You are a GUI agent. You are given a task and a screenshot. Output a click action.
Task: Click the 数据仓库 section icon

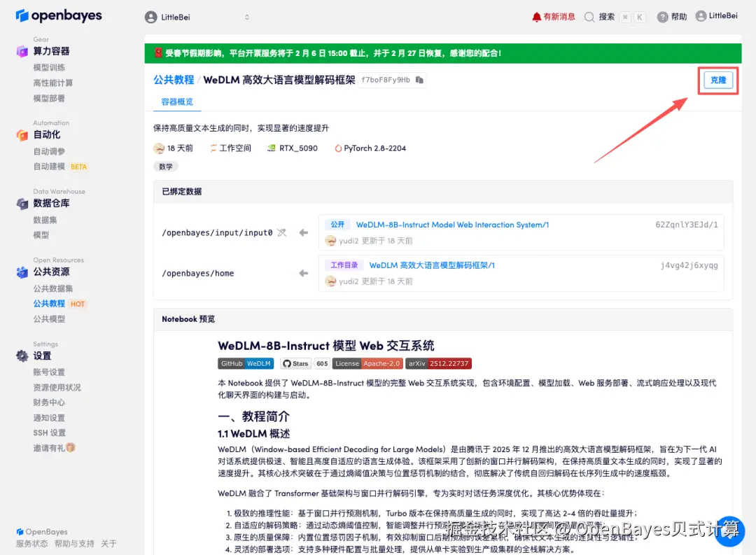[x=22, y=204]
